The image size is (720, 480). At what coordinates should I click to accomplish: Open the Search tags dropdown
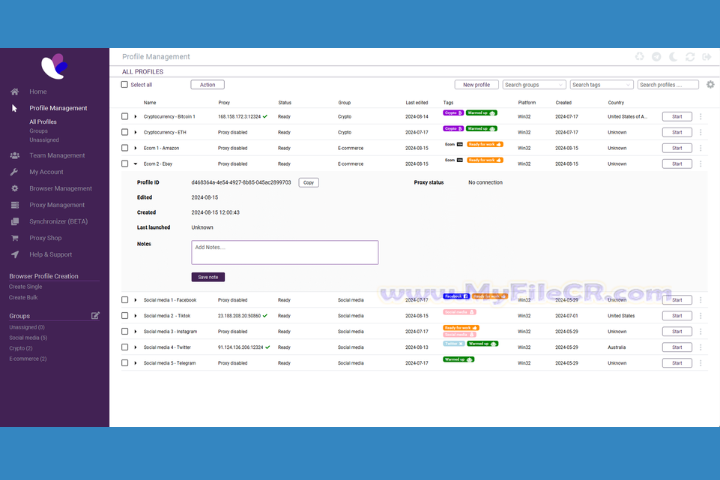click(602, 85)
